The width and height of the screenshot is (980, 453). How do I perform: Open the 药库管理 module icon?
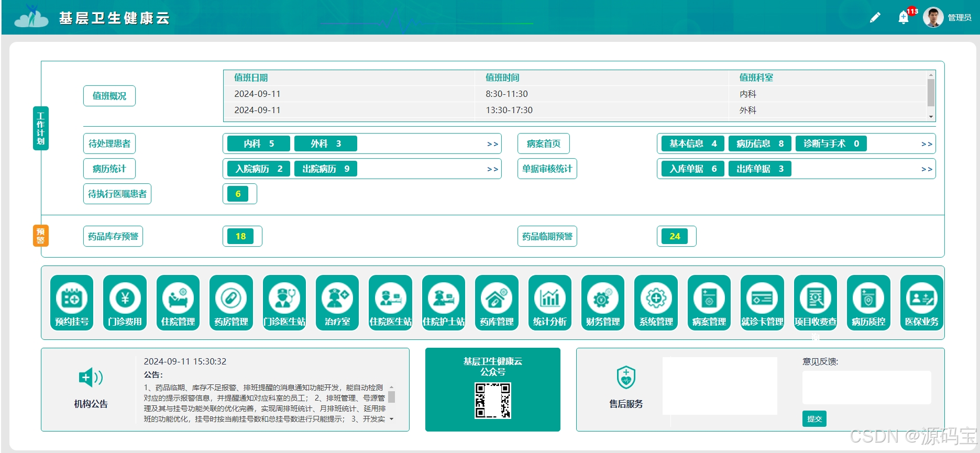(497, 303)
